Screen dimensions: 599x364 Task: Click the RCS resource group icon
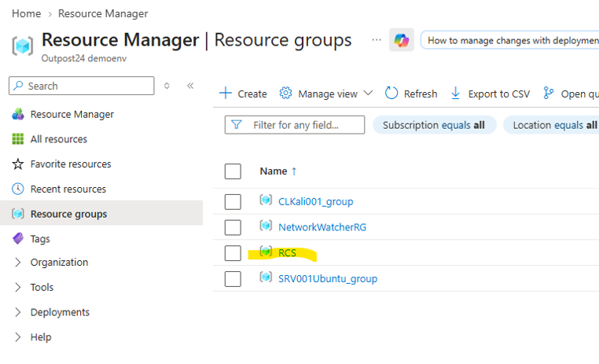tap(266, 252)
